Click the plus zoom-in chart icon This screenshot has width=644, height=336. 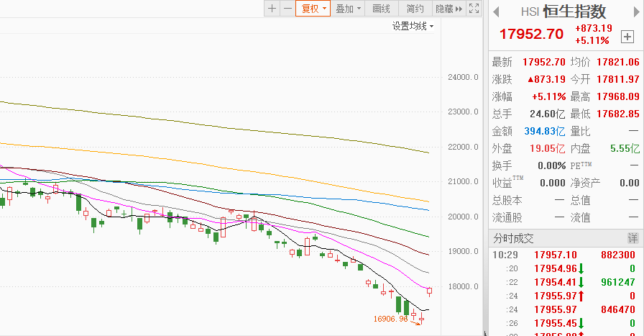[x=272, y=9]
